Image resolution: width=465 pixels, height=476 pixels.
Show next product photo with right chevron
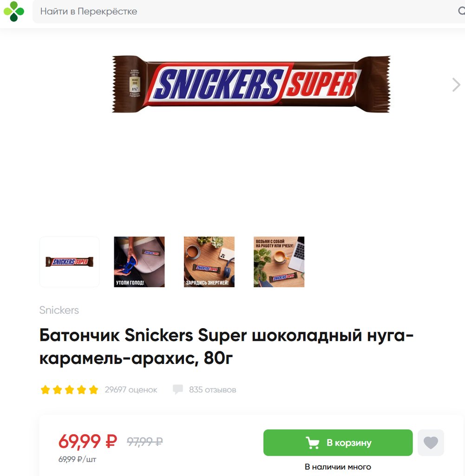(456, 85)
